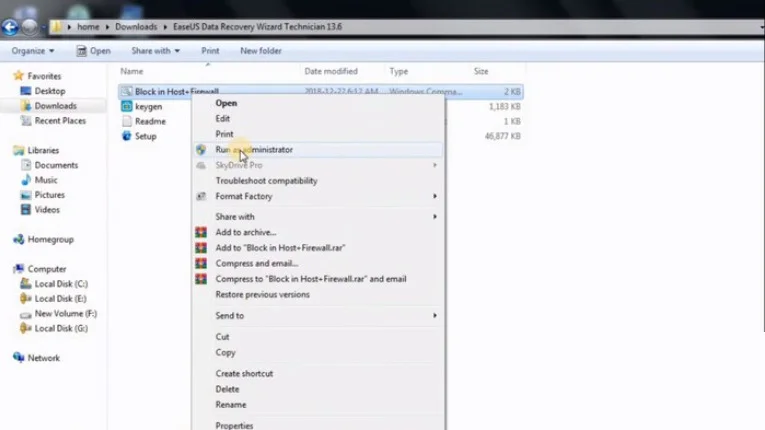Screen dimensions: 765x430
Task: Open the Organize dropdown
Action: [33, 51]
